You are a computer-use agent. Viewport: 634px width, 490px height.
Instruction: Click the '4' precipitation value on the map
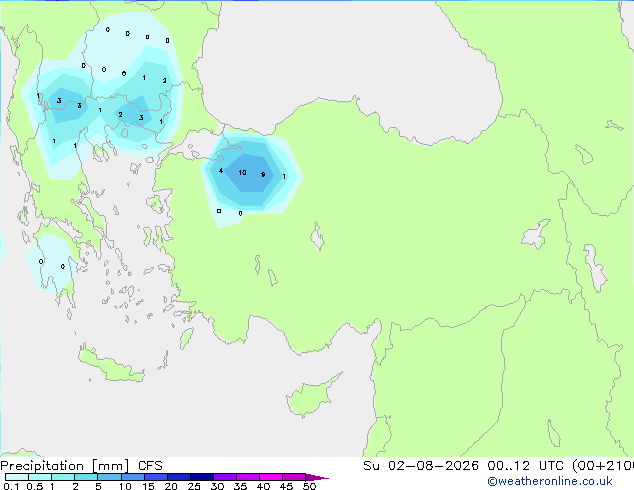[x=221, y=171]
